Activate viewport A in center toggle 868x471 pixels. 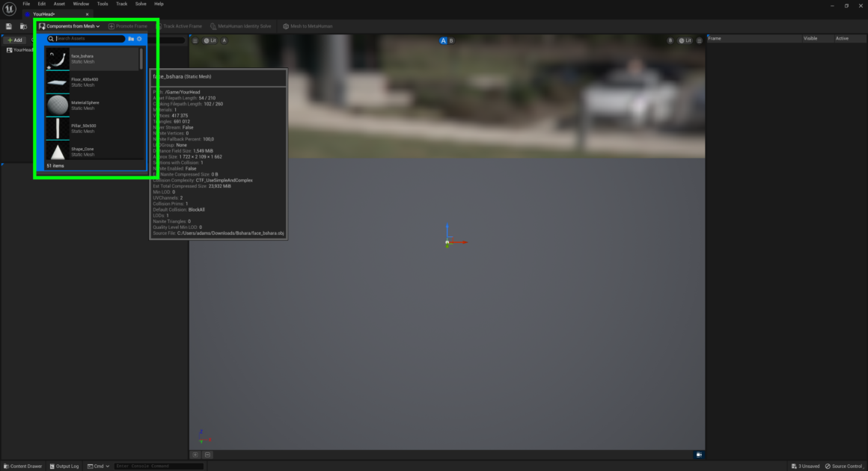point(443,40)
